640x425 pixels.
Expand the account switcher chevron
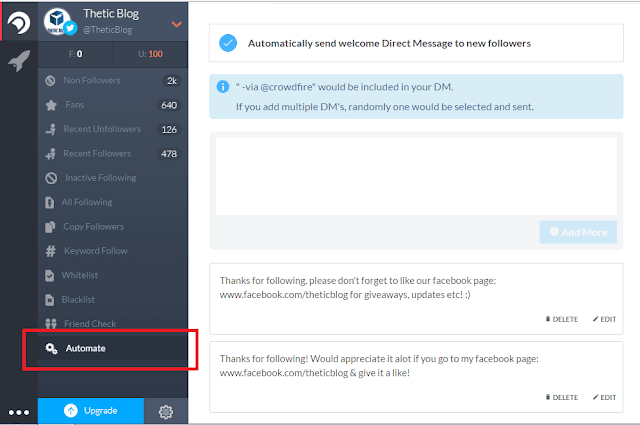click(x=177, y=24)
